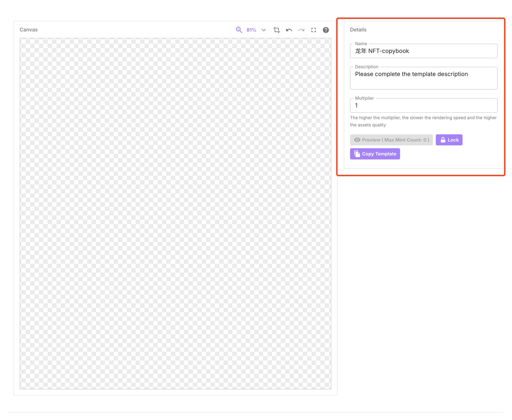Undo the last canvas action
This screenshot has width=512, height=420.
pos(289,30)
